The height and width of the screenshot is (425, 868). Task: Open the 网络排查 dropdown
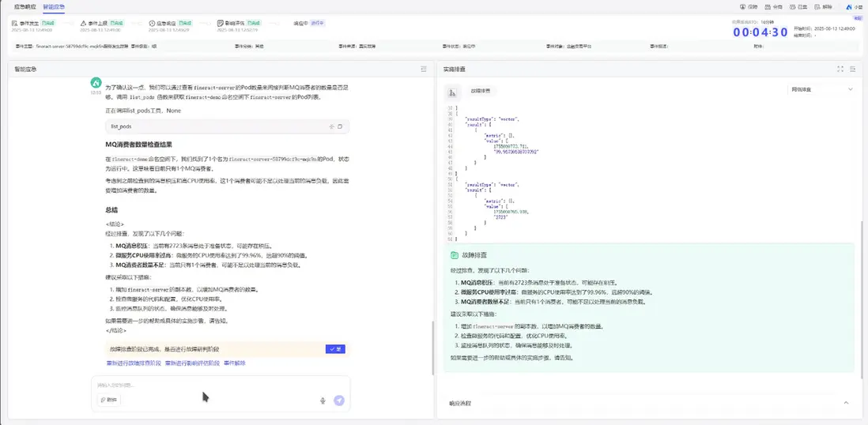(821, 89)
